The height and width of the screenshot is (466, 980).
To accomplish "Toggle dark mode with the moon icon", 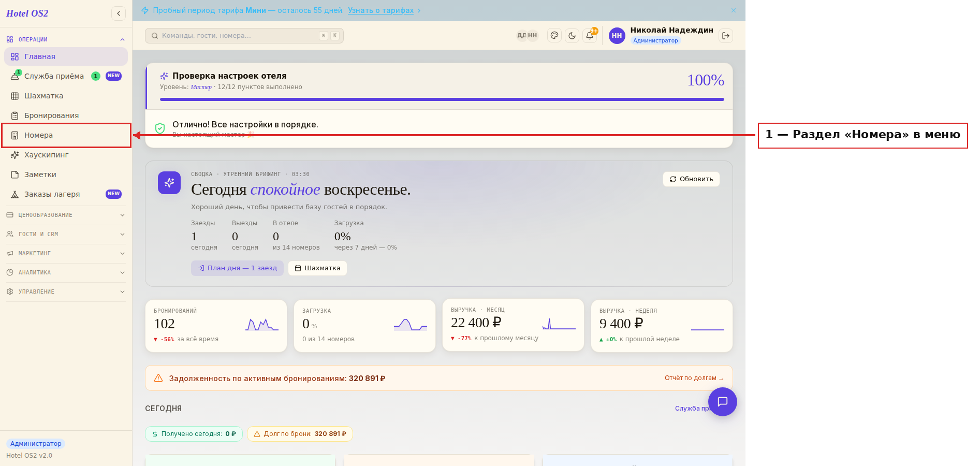I will [572, 36].
